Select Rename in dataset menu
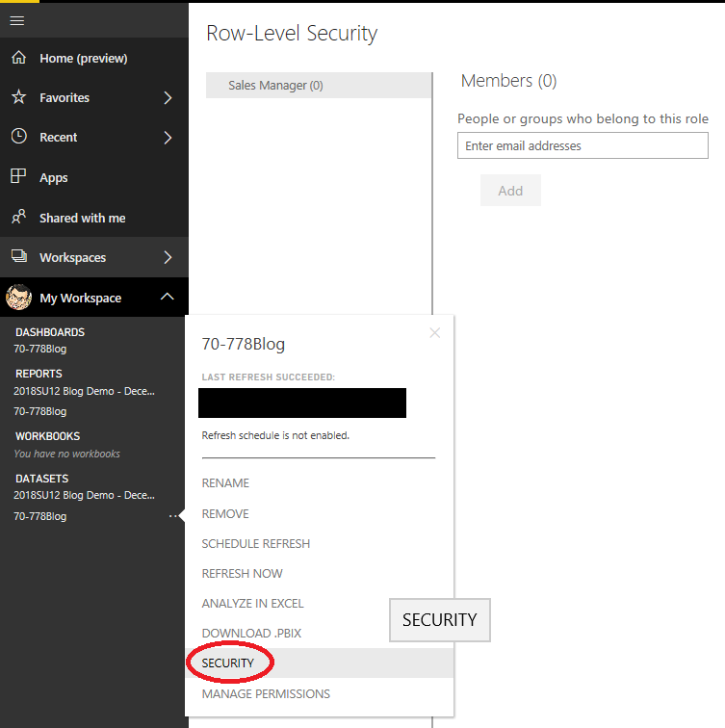The image size is (725, 728). 225,483
